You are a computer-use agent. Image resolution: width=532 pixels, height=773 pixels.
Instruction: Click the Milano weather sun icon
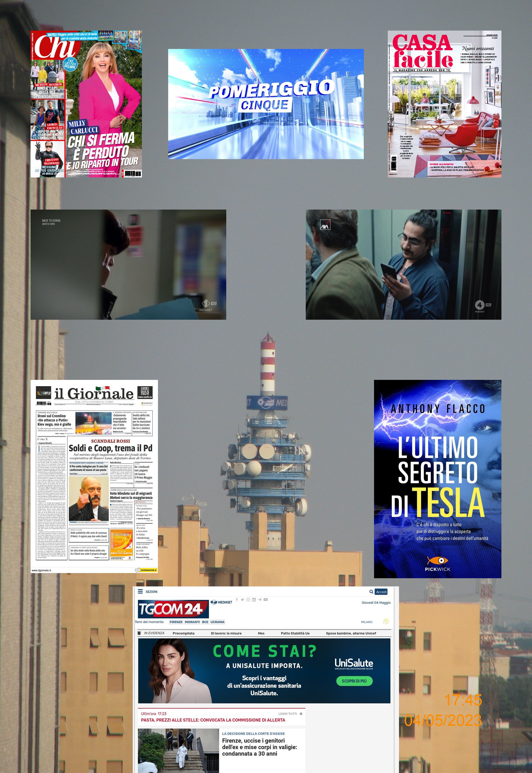point(386,621)
